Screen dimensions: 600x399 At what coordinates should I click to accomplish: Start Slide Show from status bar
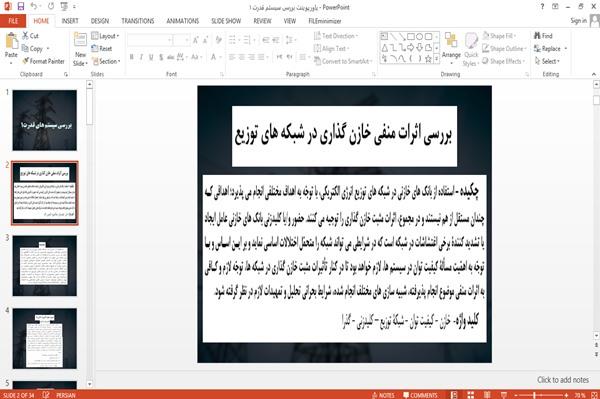[x=504, y=395]
